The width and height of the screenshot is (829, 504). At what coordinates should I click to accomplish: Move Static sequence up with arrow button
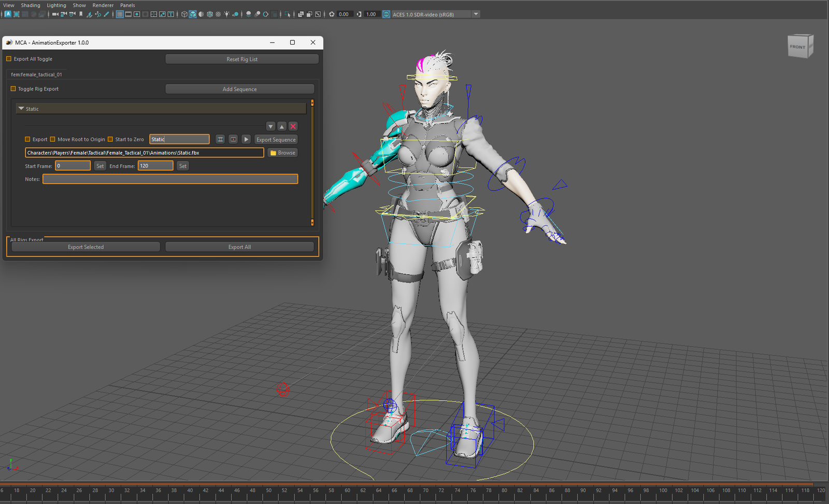click(x=282, y=126)
